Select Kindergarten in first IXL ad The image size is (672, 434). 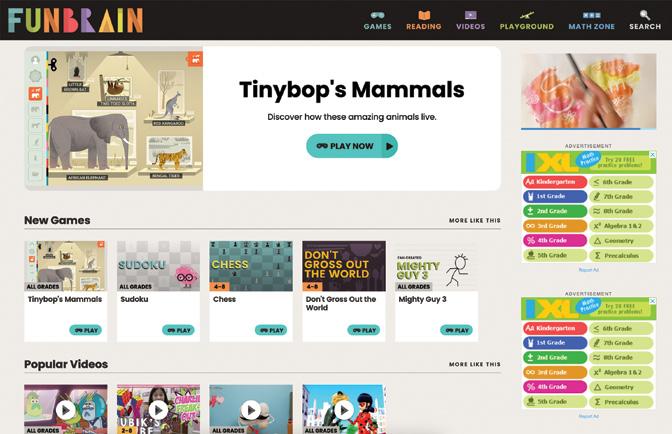555,182
